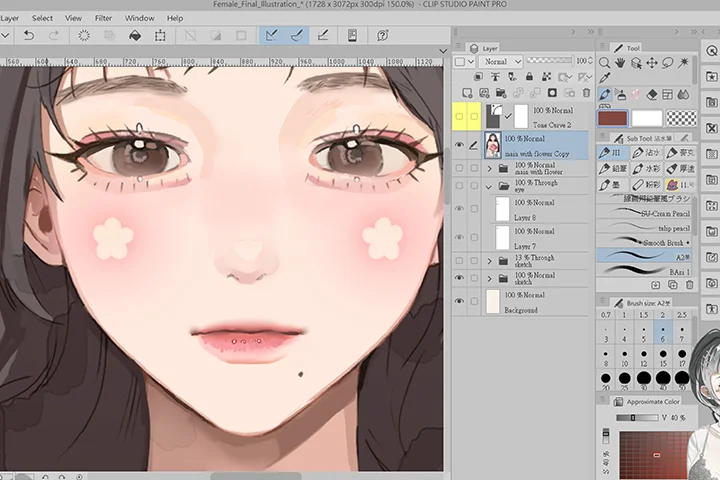
Task: Click the layer opacity stepper arrows
Action: 591,61
